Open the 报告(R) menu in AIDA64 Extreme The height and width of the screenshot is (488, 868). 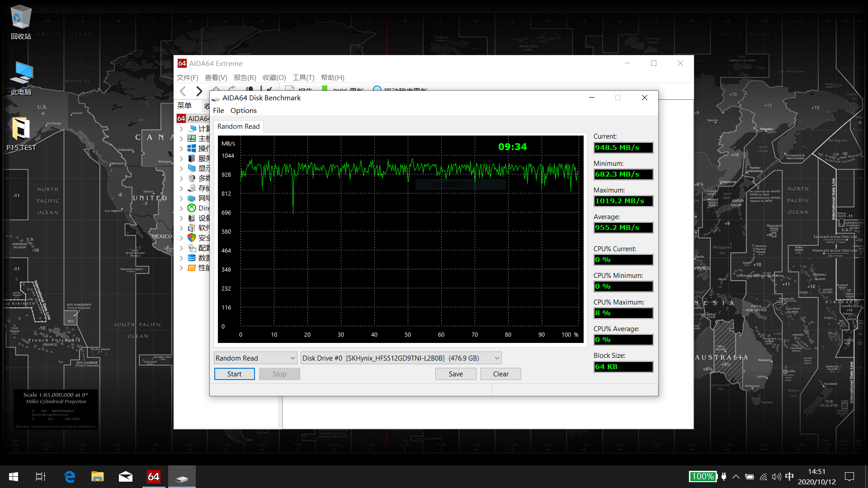[x=245, y=78]
